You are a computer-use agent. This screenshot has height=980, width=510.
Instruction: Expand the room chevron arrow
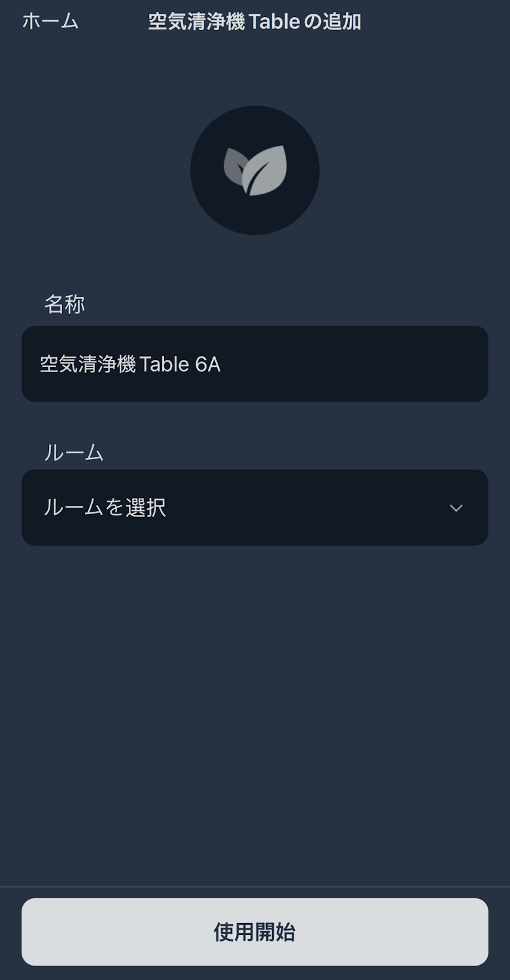[456, 508]
